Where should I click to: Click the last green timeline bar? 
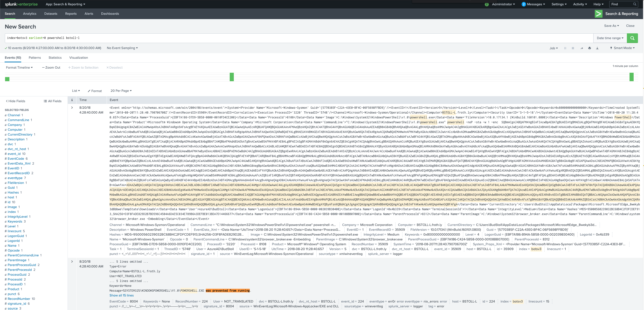(631, 77)
